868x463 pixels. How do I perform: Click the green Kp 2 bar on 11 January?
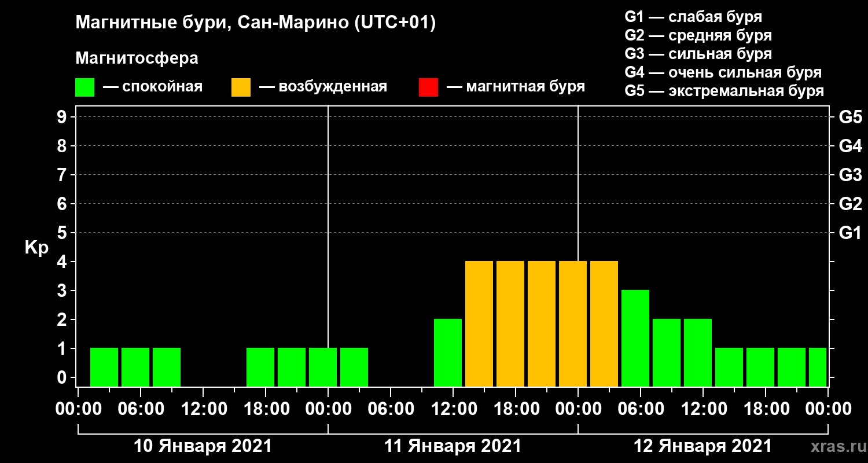[448, 352]
